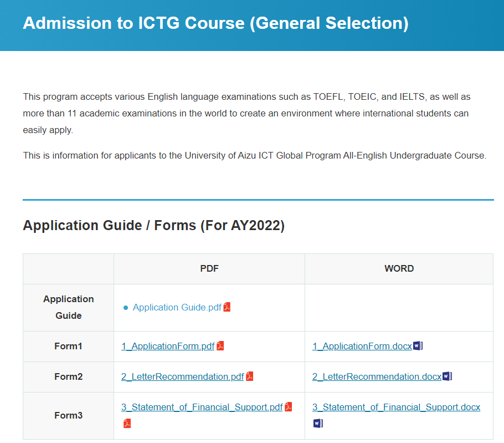This screenshot has width=504, height=443.
Task: Click PDF icon beside 2_LetterRecommendation.pdf
Action: (x=250, y=376)
